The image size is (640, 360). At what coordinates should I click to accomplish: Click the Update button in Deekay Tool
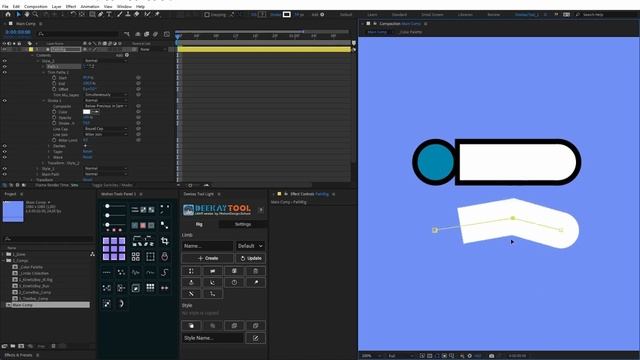point(251,258)
